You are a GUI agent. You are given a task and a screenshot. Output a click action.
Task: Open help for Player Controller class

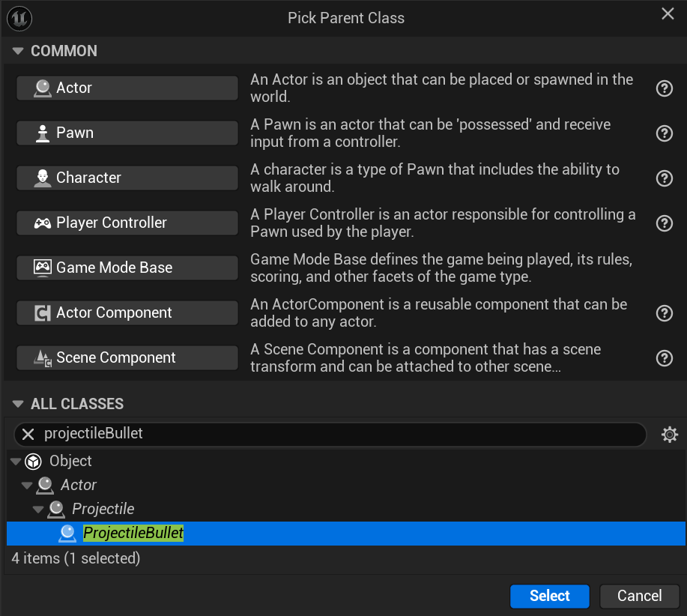[664, 223]
